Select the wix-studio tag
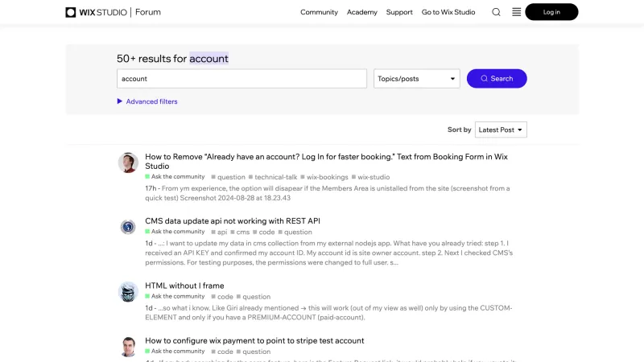The height and width of the screenshot is (362, 644). (x=370, y=177)
